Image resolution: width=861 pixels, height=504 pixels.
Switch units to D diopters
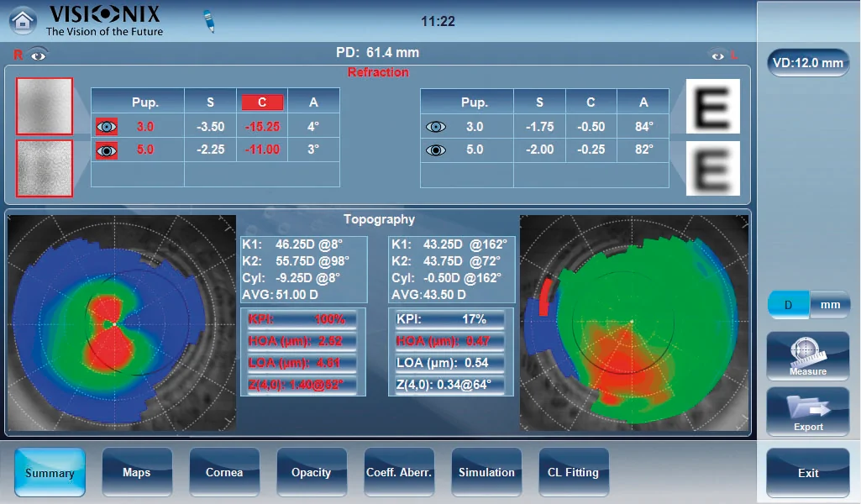coord(789,305)
